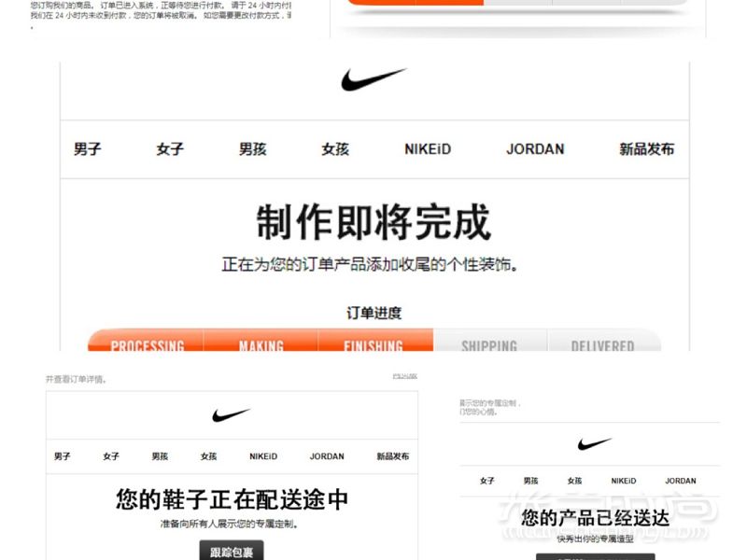Open 新品发布 in the shipping email navigation
This screenshot has height=560, width=747.
click(393, 456)
